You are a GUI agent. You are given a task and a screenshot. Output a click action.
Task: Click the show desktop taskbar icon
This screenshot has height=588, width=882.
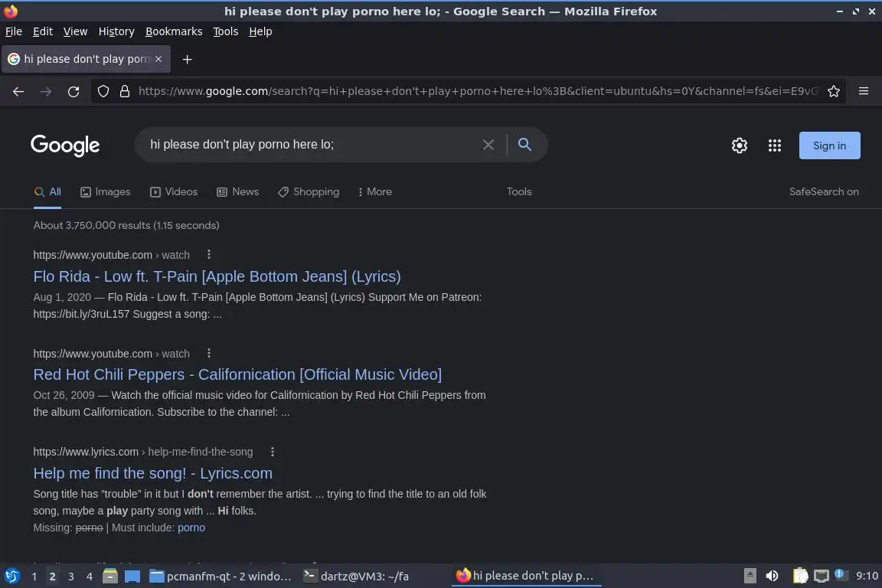tap(132, 577)
